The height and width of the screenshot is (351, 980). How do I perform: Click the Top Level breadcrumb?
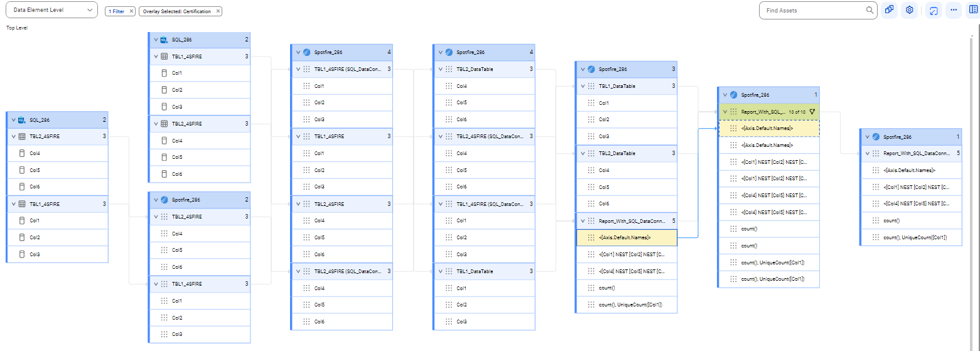tap(17, 28)
